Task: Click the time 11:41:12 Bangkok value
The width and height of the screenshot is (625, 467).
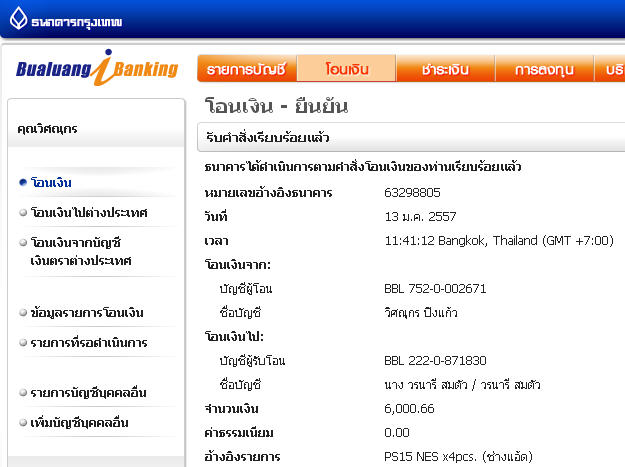Action: click(499, 241)
